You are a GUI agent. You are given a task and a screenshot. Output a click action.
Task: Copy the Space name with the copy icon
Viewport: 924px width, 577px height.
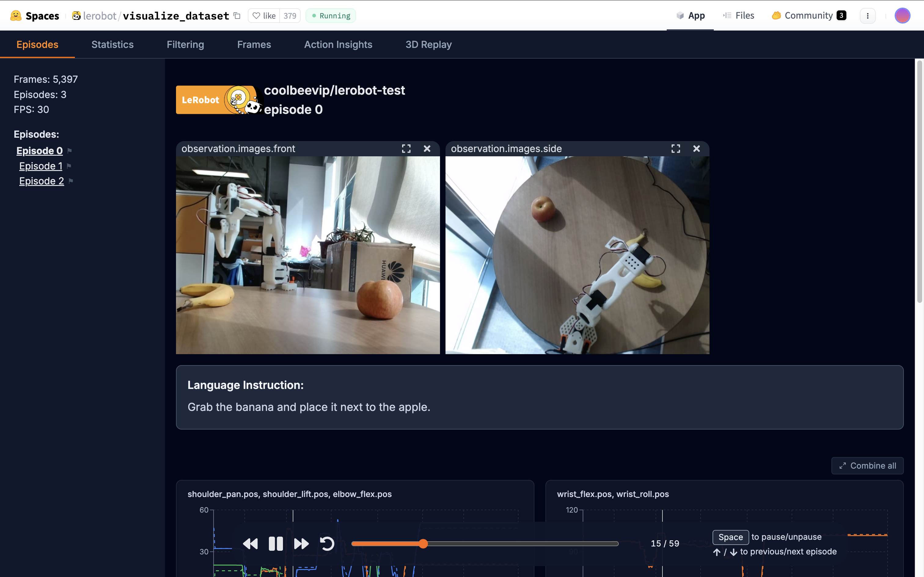pyautogui.click(x=237, y=16)
